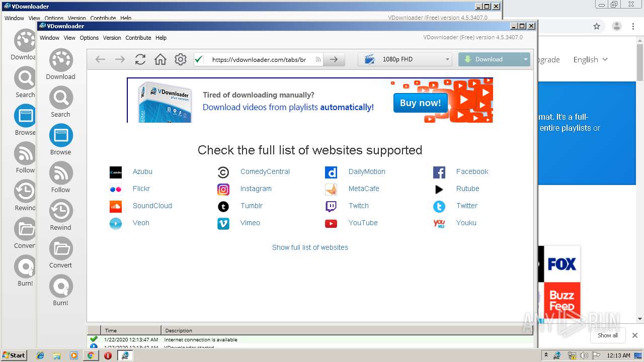Screen dimensions: 644x362
Task: Click the DailyMotion logo icon
Action: pyautogui.click(x=331, y=172)
